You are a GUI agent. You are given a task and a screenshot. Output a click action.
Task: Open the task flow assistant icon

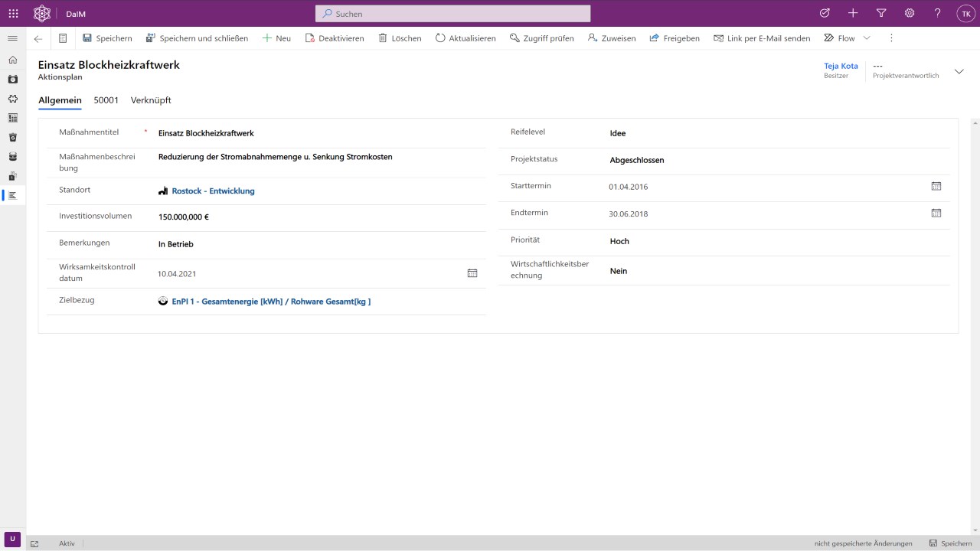pos(825,13)
